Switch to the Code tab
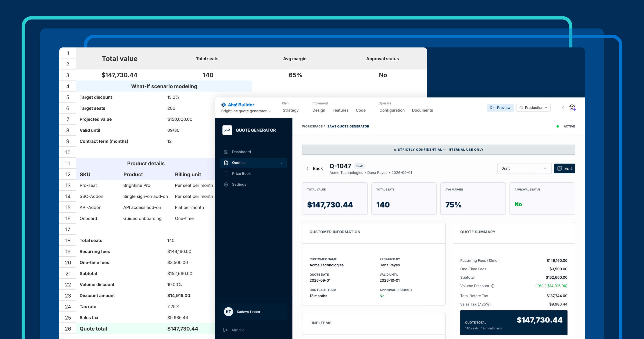Viewport: 644px width, 339px height. tap(361, 110)
